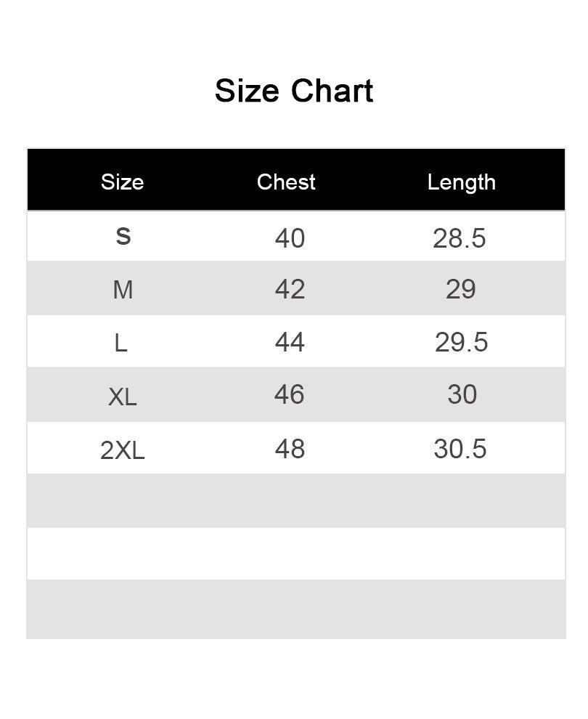Screen dimensions: 588x719
Task: Click chest value 46
Action: point(289,394)
